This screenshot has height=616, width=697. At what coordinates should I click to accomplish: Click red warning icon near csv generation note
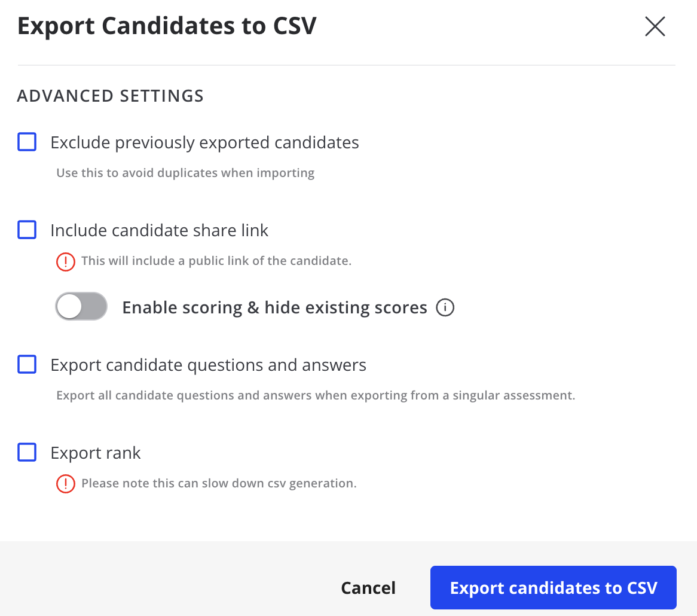[x=65, y=483]
